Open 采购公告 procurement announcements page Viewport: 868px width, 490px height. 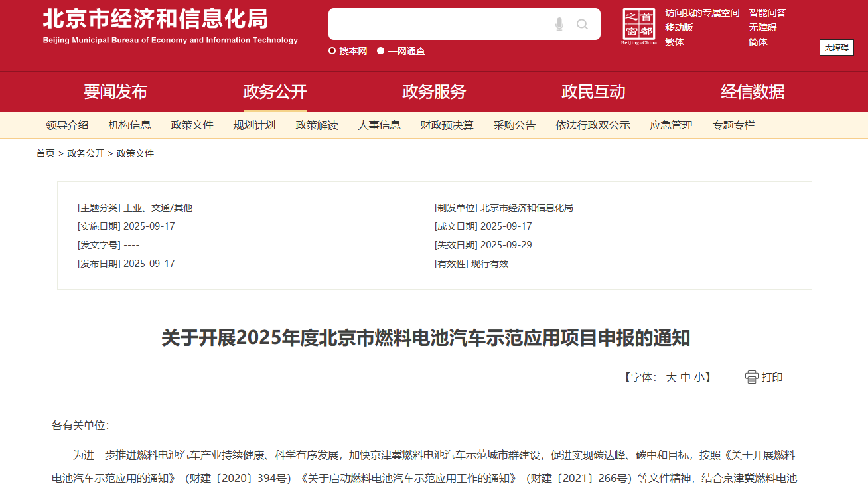click(x=514, y=125)
